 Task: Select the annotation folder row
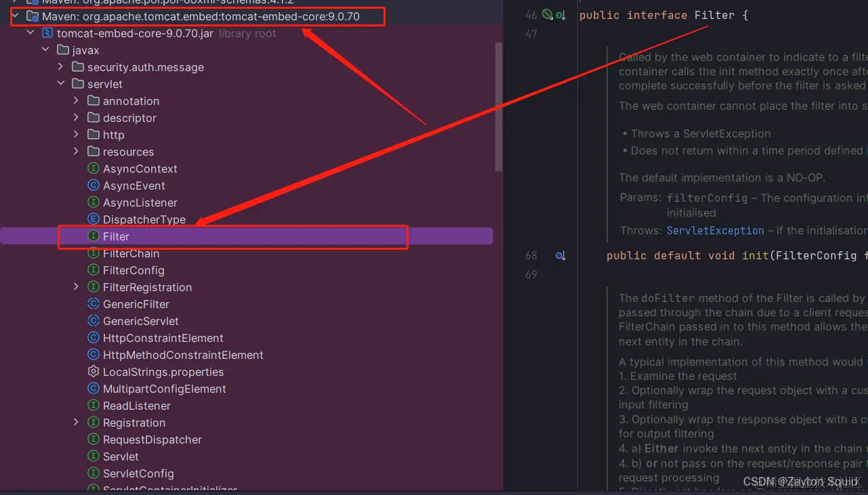(247, 101)
